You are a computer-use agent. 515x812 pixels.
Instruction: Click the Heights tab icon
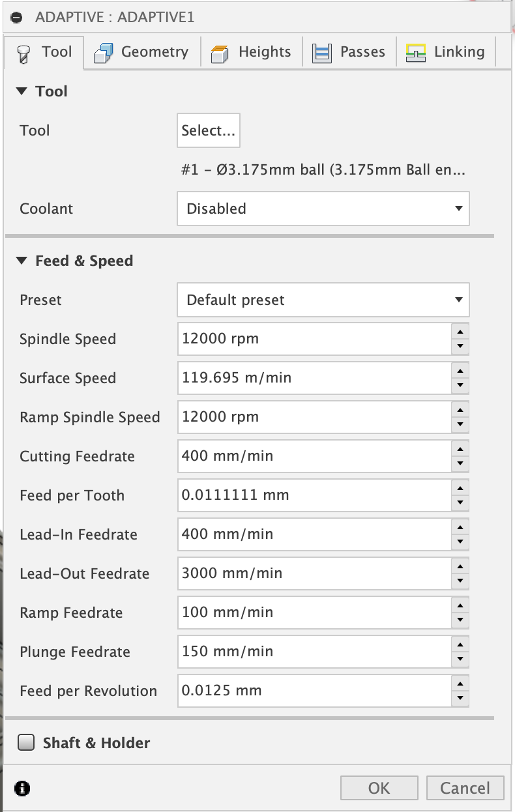(x=220, y=53)
